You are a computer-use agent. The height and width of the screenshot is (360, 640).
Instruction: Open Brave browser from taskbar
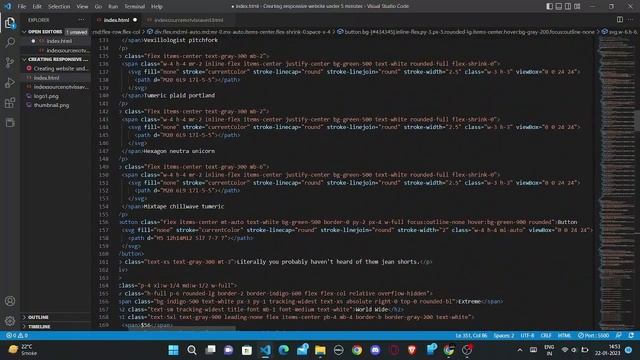click(x=412, y=350)
